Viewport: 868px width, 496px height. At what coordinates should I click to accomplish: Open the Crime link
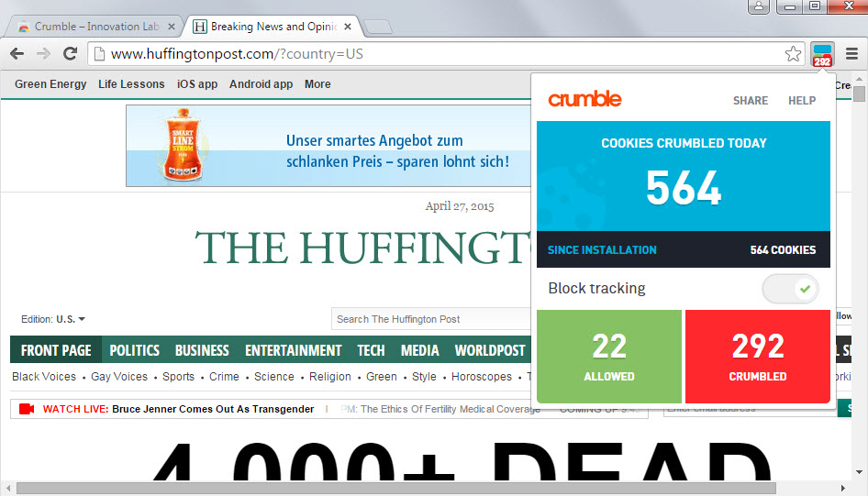click(224, 377)
